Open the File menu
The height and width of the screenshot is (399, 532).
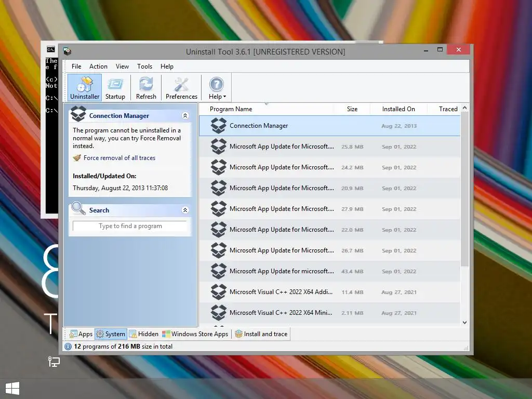point(76,66)
